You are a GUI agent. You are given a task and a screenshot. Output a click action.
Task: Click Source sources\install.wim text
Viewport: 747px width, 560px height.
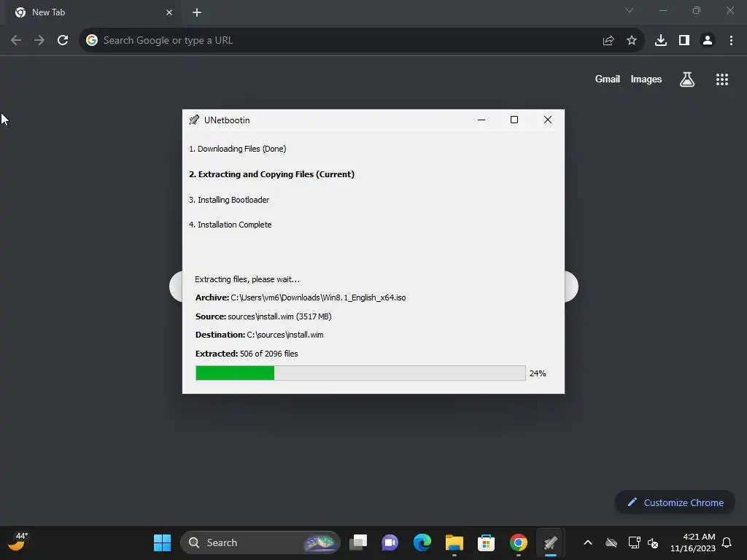(x=263, y=316)
